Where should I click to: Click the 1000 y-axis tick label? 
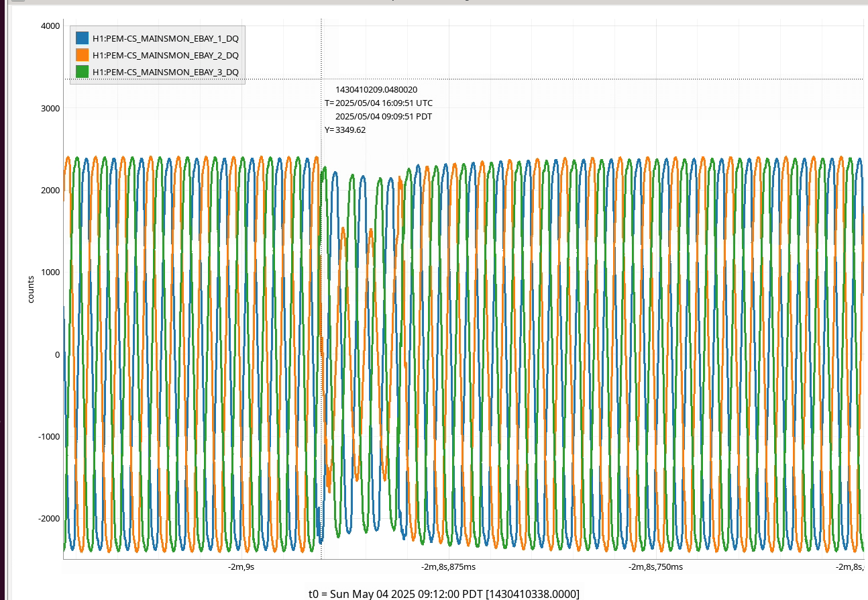point(50,272)
